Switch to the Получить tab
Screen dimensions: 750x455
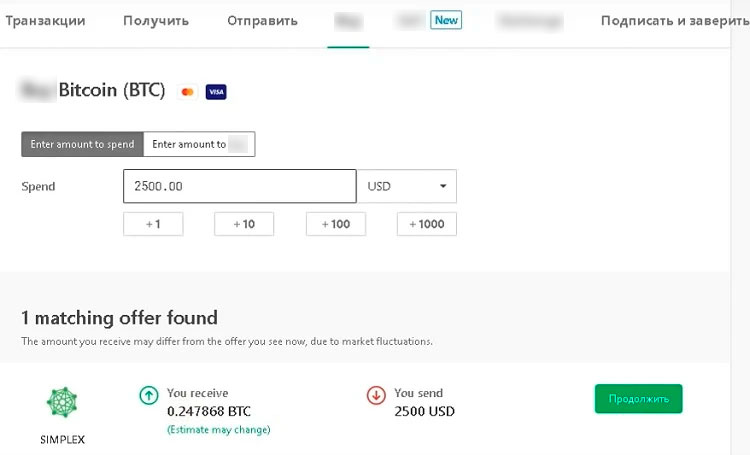pyautogui.click(x=156, y=21)
